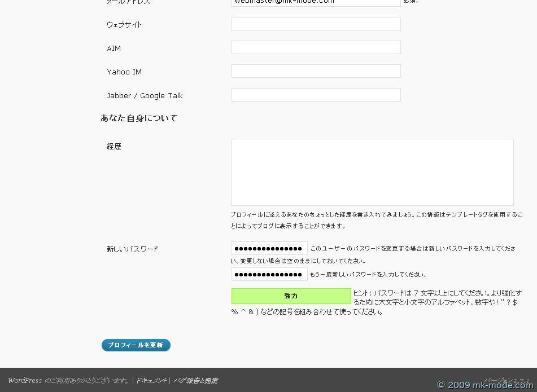Click the あなた自身について section heading

139,118
